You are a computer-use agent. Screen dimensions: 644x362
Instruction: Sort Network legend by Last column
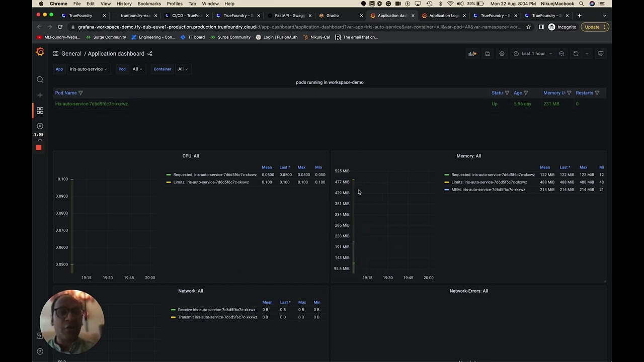coord(285,302)
